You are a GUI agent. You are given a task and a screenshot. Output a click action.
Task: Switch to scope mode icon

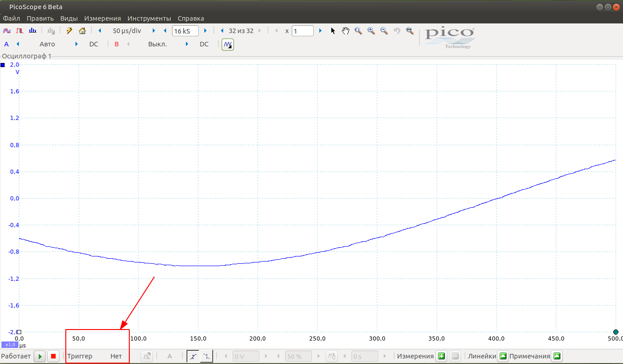coord(7,31)
